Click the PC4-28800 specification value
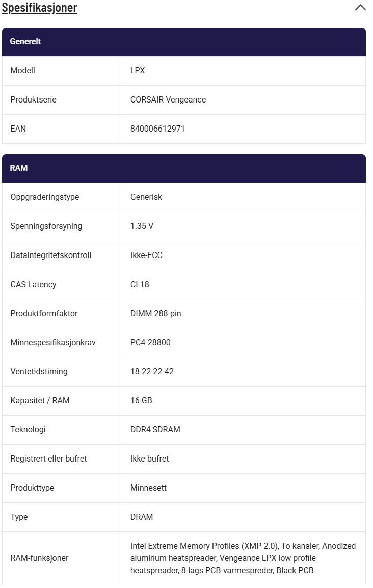The height and width of the screenshot is (588, 373). click(x=150, y=343)
